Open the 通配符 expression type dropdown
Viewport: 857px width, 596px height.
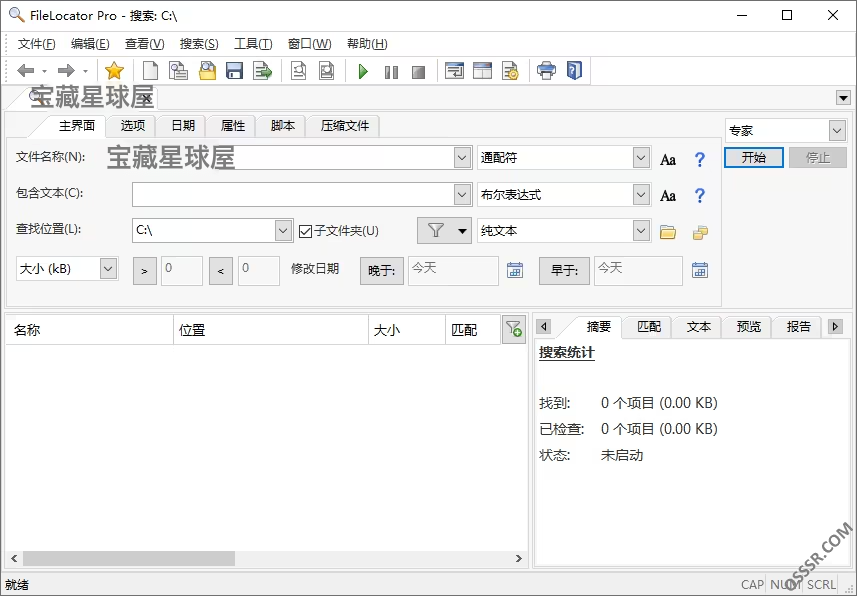pyautogui.click(x=641, y=157)
